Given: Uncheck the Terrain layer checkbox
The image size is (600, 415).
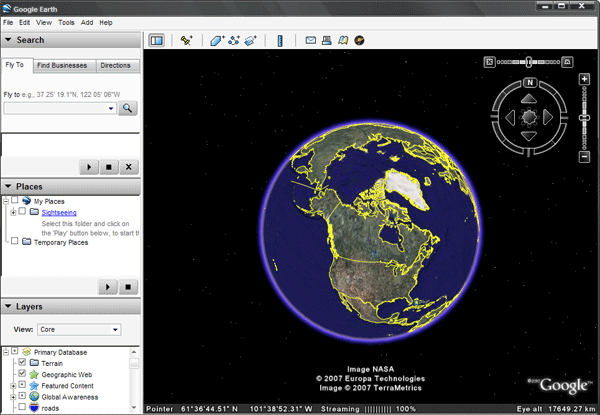Looking at the screenshot, I should pos(22,362).
